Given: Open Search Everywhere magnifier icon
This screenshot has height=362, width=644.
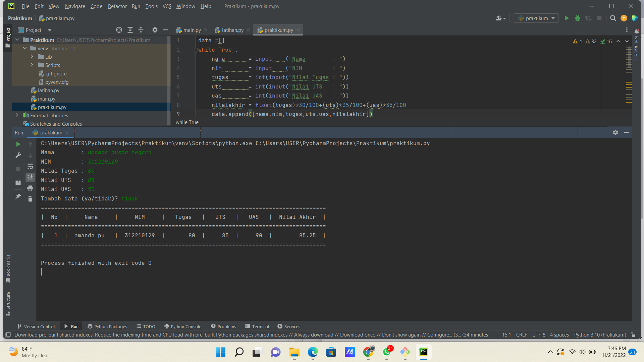Looking at the screenshot, I should click(x=613, y=18).
